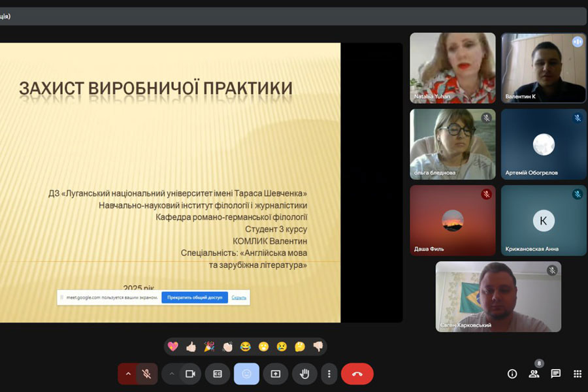
Task: Click the text КОМЛИК Валентин
Action: click(270, 241)
